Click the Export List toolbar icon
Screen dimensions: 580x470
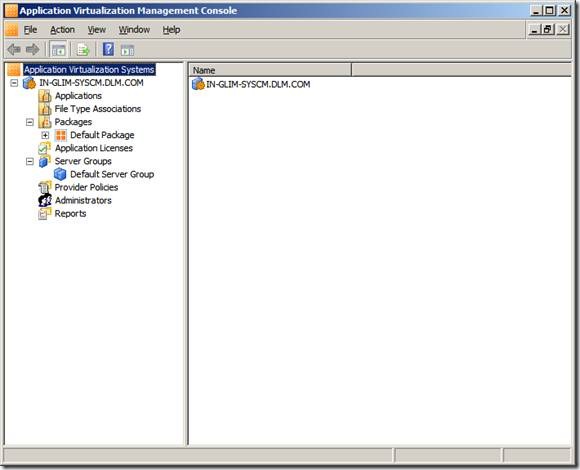(x=83, y=50)
